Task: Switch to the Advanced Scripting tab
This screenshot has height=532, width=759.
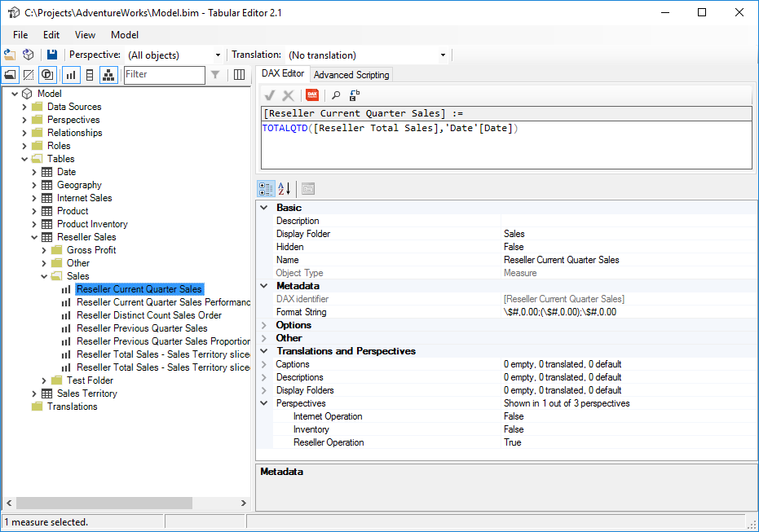Action: 351,73
